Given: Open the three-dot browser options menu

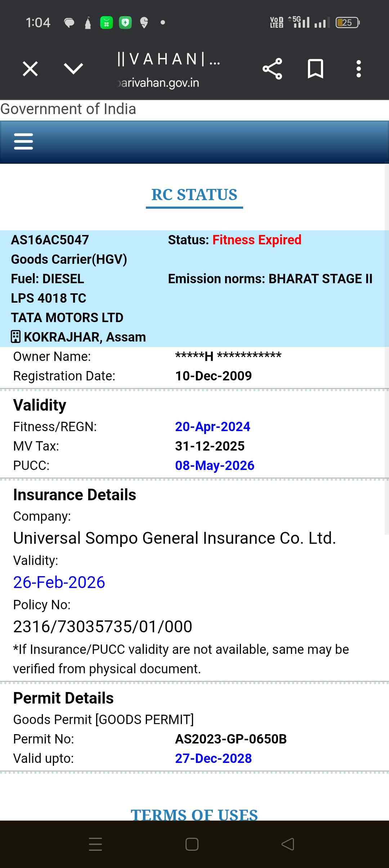Looking at the screenshot, I should pos(358,68).
